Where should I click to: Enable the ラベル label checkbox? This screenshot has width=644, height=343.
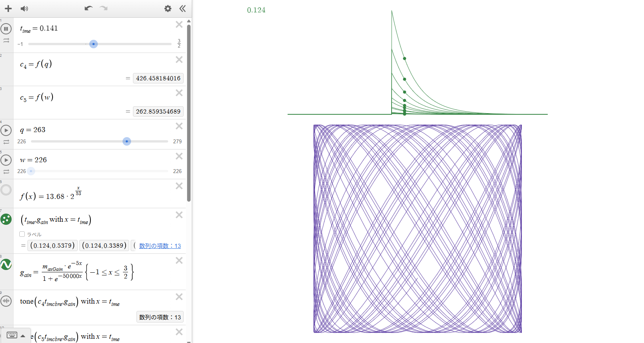[x=22, y=234]
